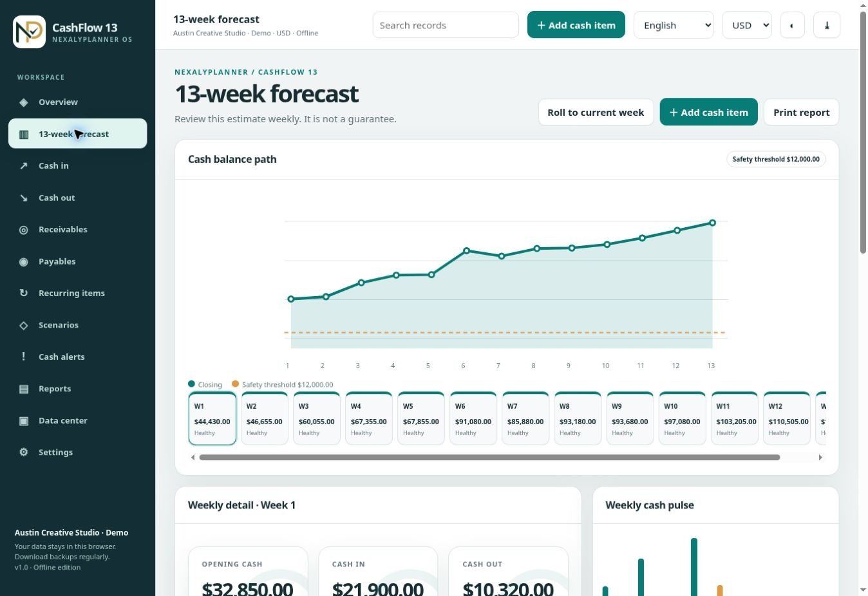Click the page scroll down arrow

[x=863, y=590]
